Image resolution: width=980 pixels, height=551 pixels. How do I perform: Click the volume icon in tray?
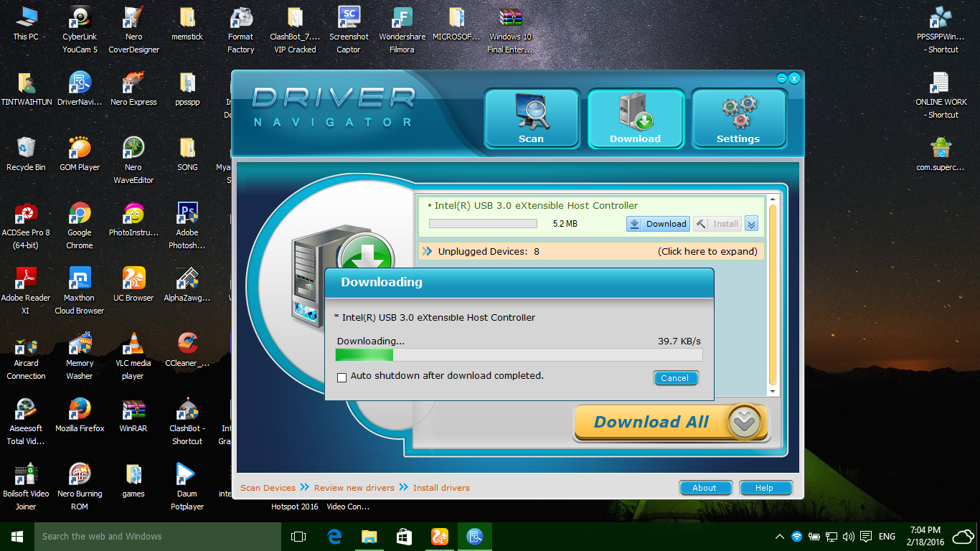click(x=849, y=537)
